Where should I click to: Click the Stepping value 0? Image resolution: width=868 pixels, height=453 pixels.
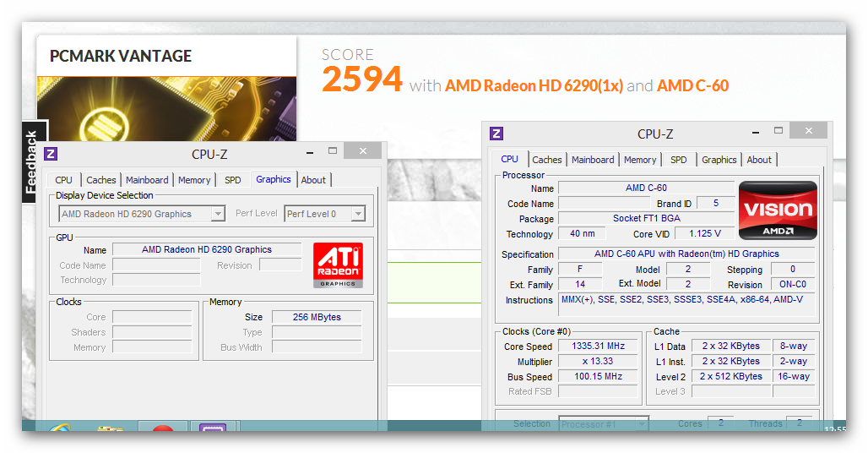pyautogui.click(x=793, y=269)
